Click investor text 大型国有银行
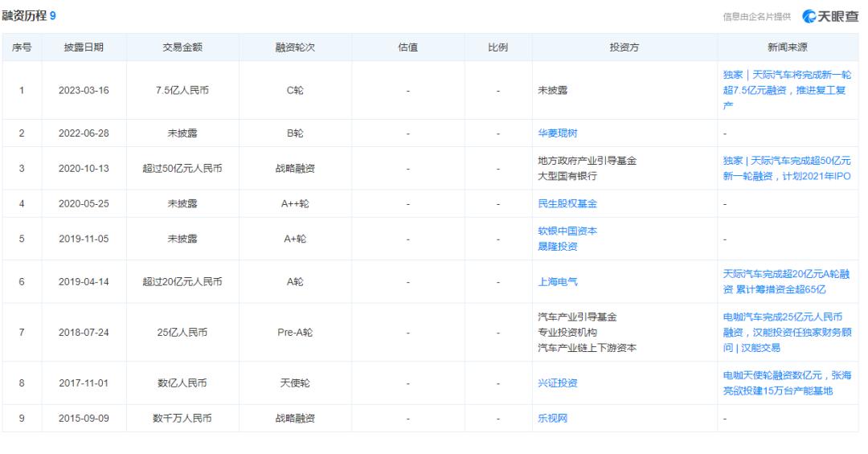The image size is (868, 454). [x=567, y=176]
